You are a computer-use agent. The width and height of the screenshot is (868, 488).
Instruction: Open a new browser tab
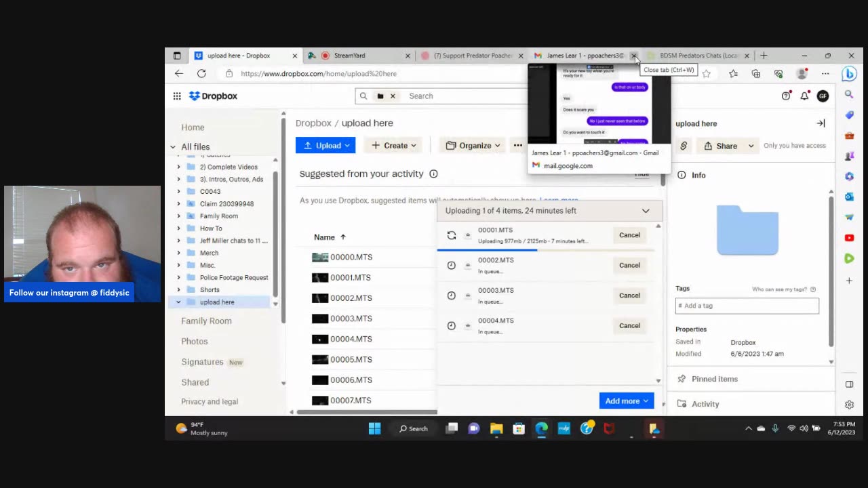[764, 56]
